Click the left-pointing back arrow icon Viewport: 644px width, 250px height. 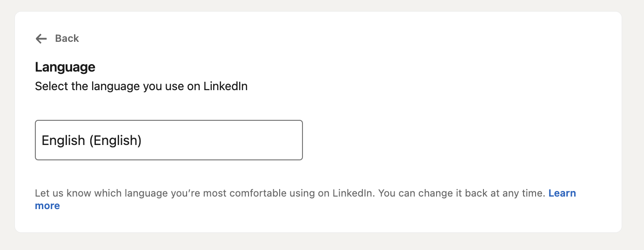click(x=41, y=39)
